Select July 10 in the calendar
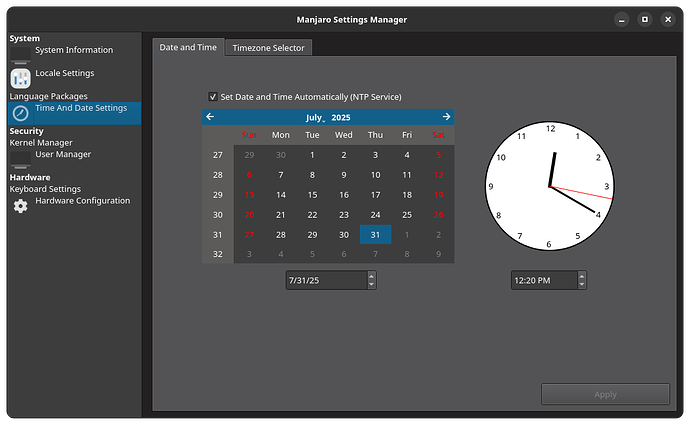The width and height of the screenshot is (690, 424). pos(375,175)
